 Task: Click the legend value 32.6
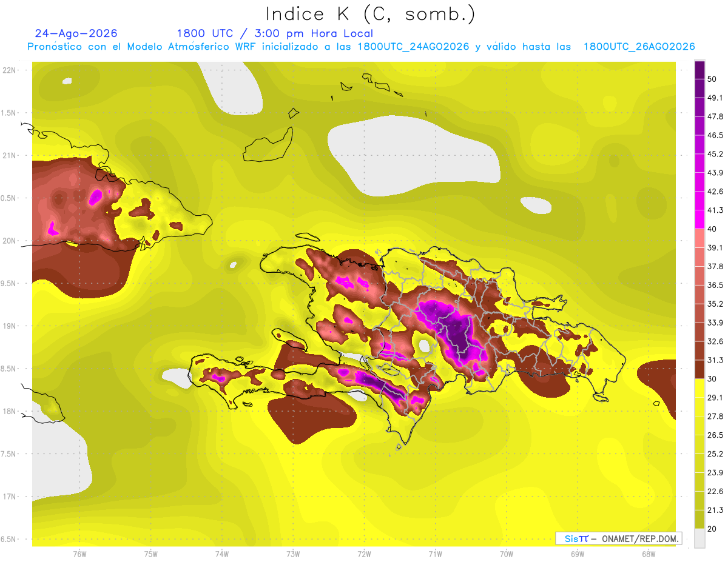[x=715, y=341]
